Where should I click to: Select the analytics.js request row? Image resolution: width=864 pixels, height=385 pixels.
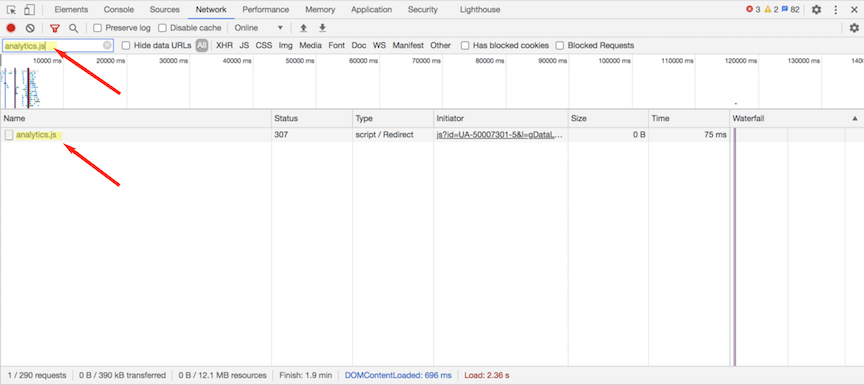click(x=432, y=135)
